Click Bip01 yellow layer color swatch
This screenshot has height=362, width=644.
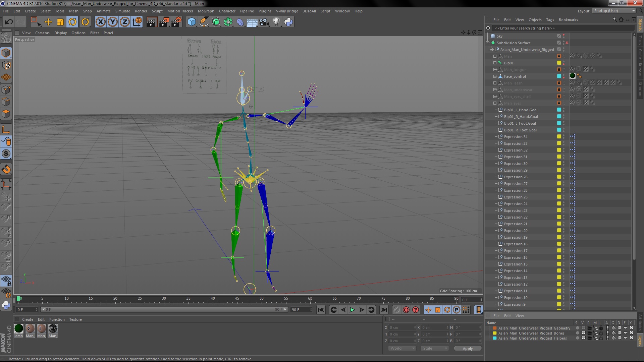(x=559, y=63)
